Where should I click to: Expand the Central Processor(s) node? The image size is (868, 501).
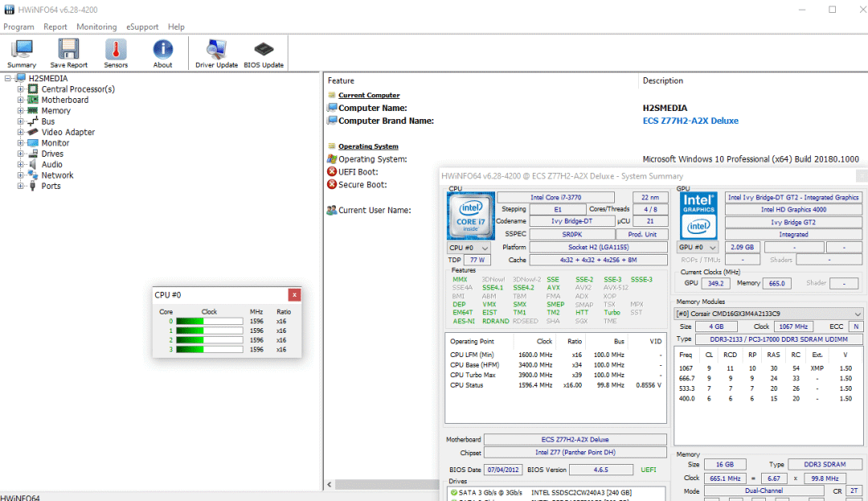(20, 89)
